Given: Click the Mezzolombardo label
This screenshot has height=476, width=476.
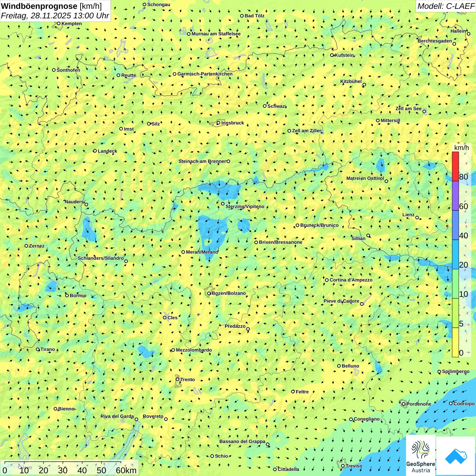Looking at the screenshot, I should 194,350.
